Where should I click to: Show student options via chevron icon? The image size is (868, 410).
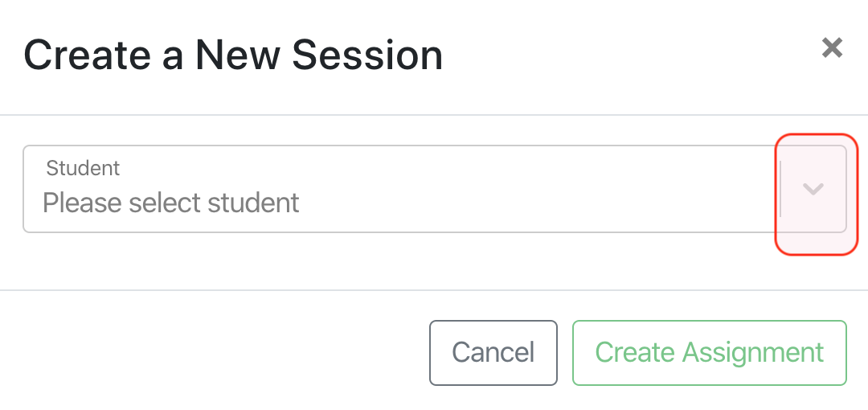[x=813, y=190]
